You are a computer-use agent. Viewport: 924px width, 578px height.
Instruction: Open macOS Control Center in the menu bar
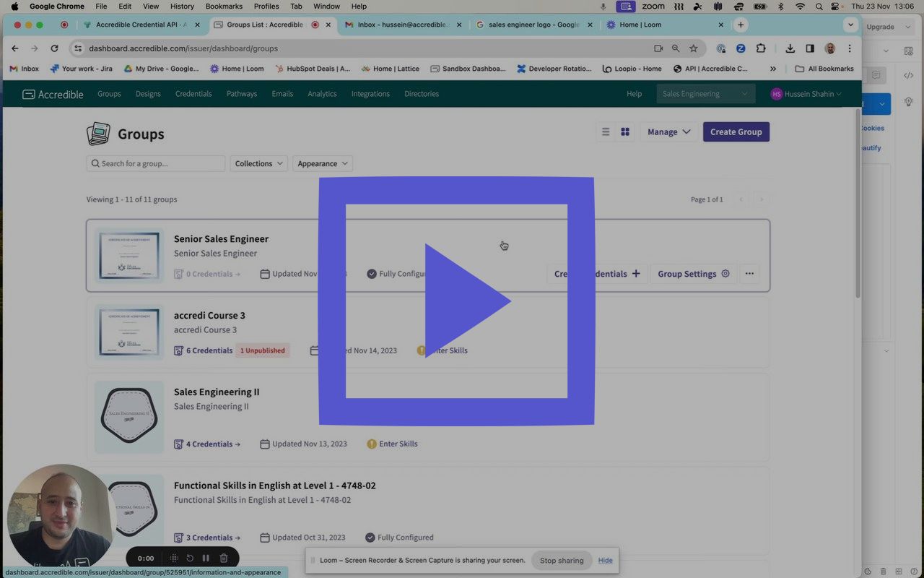pyautogui.click(x=836, y=7)
